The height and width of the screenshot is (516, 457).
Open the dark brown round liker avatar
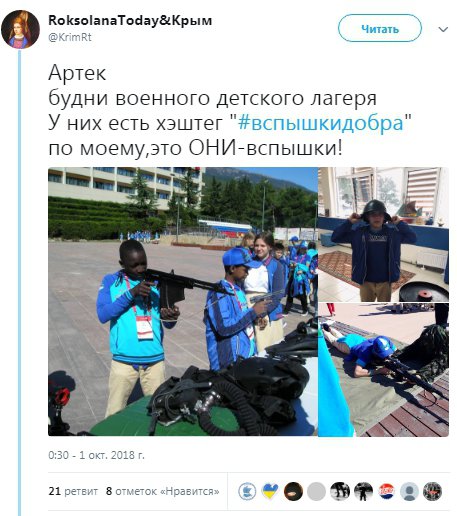pyautogui.click(x=293, y=491)
